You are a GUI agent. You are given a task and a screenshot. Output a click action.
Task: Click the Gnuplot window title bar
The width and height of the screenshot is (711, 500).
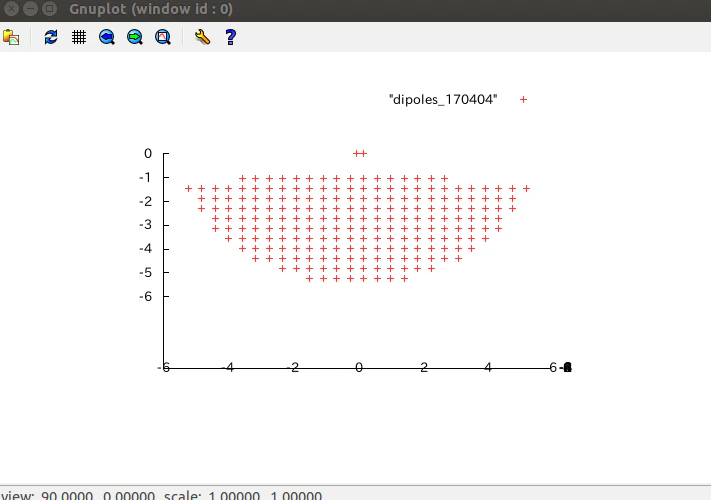356,9
